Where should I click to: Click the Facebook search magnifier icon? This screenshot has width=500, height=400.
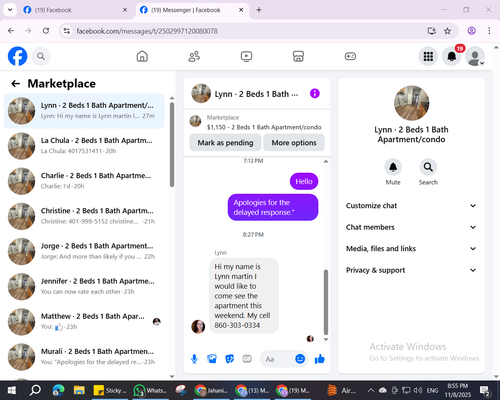point(41,56)
